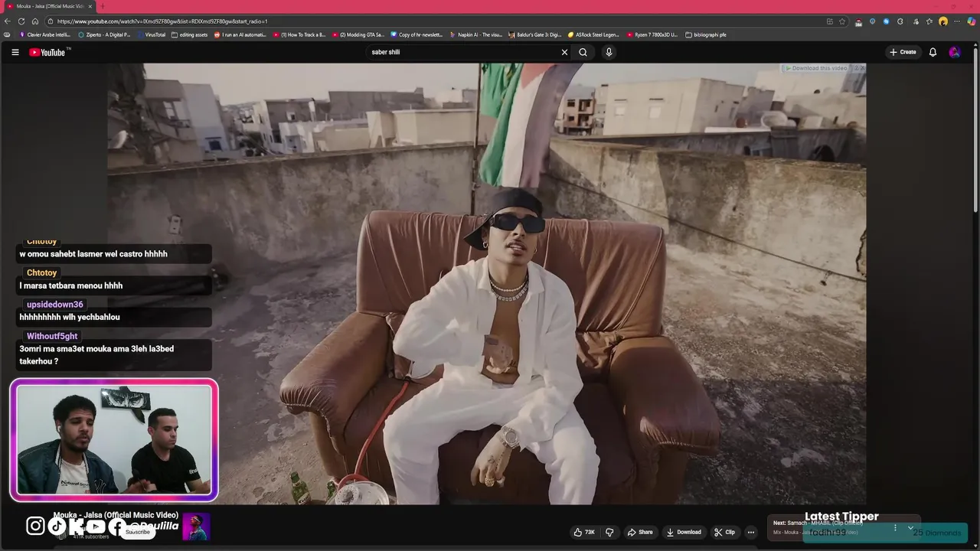
Task: Open Clavier Arabe bookmark
Action: pyautogui.click(x=45, y=34)
